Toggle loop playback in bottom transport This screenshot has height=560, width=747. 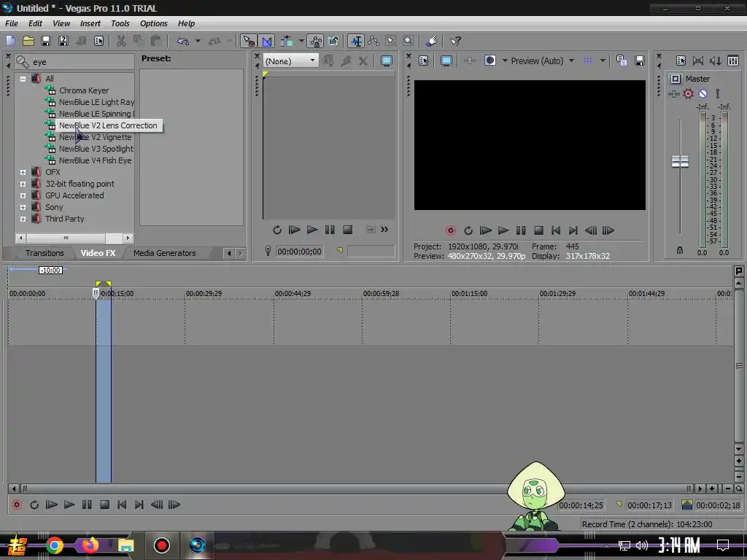(34, 505)
